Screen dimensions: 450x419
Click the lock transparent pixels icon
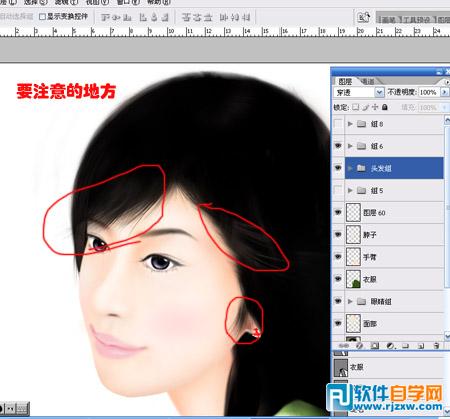click(356, 107)
